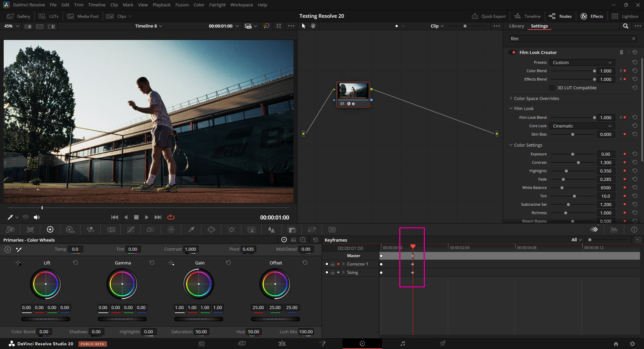Open the Information palette
Viewport: 644px width, 349px height.
click(634, 230)
